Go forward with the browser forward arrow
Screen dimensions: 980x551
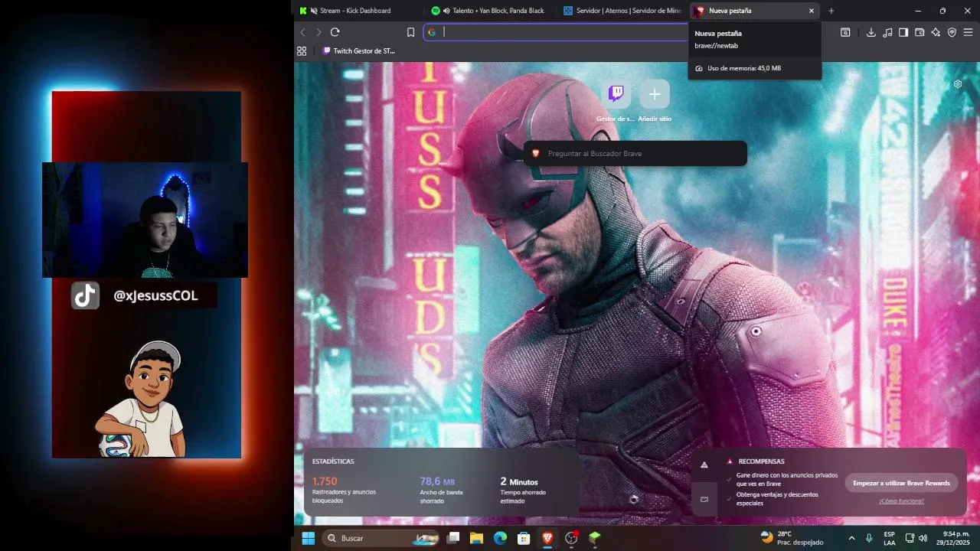pos(318,32)
